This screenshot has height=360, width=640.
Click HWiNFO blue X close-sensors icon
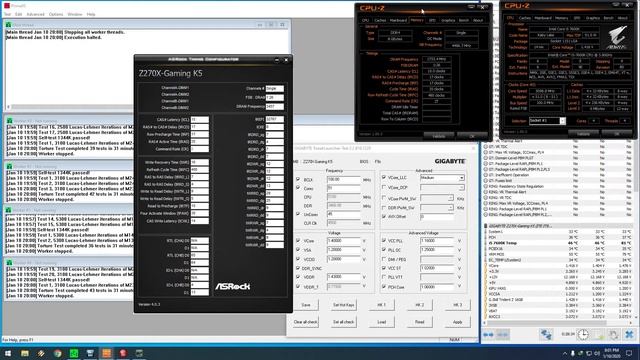pyautogui.click(x=629, y=335)
